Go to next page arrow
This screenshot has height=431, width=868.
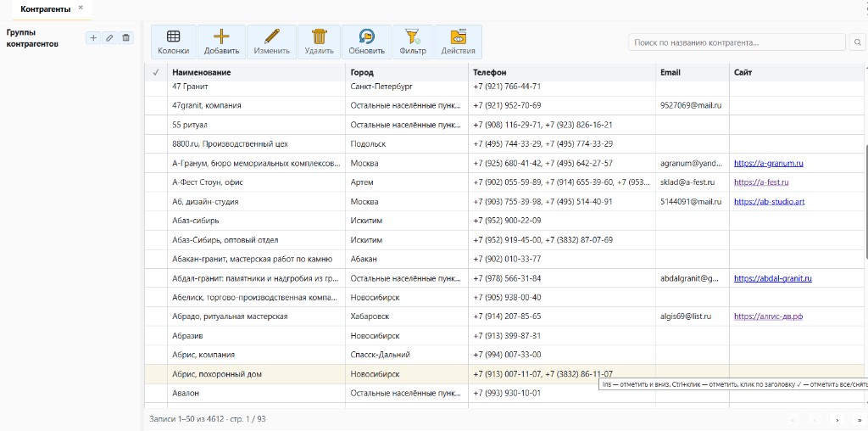(837, 420)
